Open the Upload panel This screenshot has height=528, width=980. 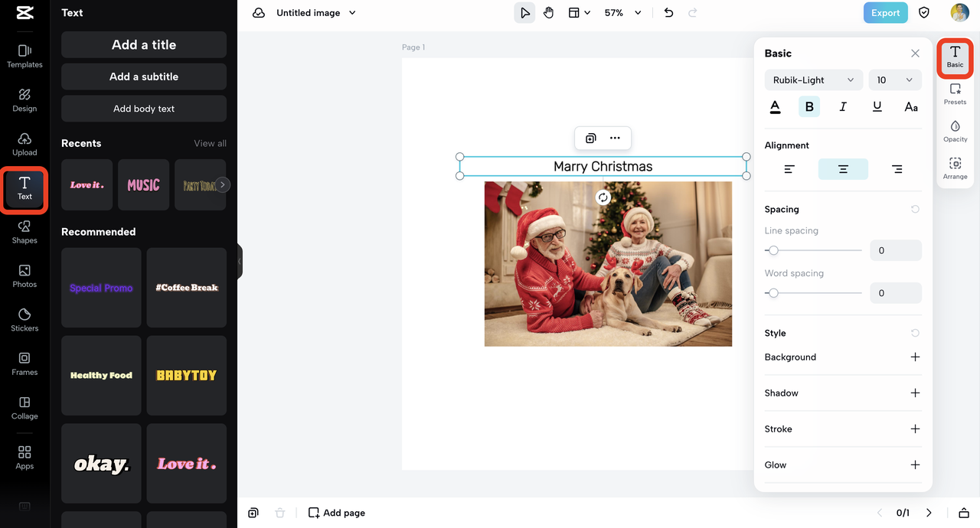24,144
